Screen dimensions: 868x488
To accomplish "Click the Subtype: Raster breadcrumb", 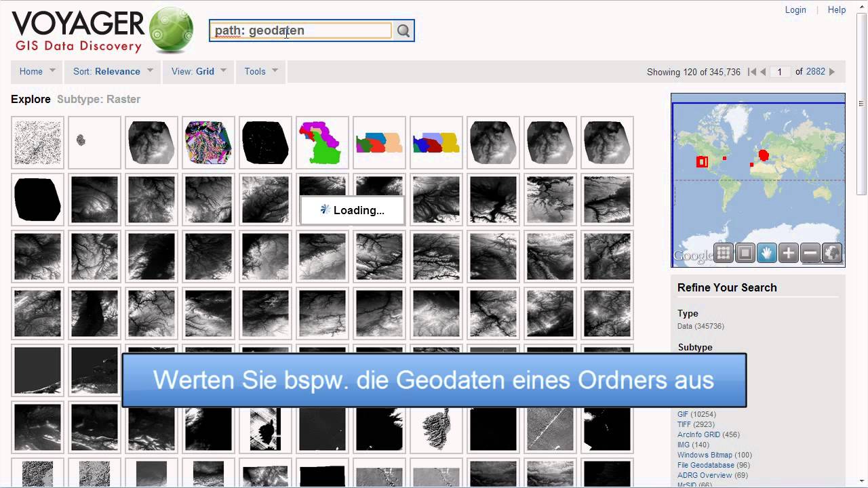I will (x=98, y=99).
